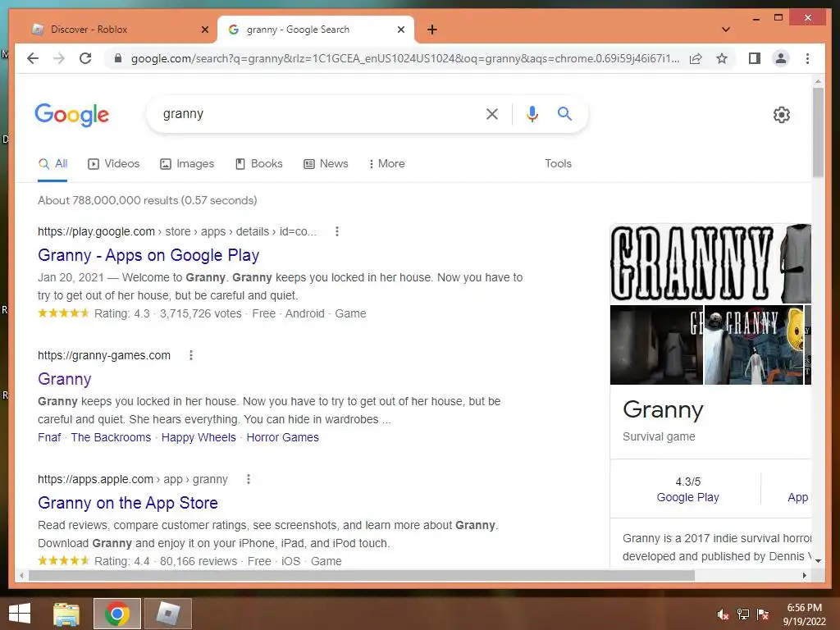
Task: Open the Chrome three-dot menu
Action: pyautogui.click(x=807, y=58)
